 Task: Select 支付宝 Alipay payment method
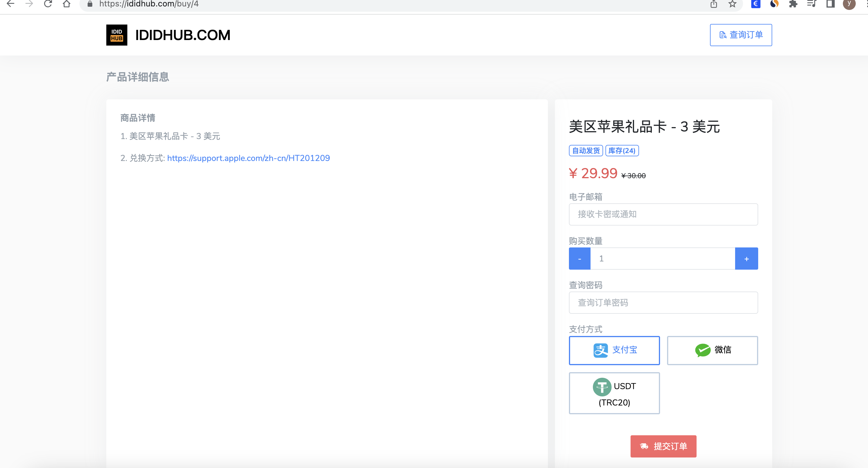pos(614,350)
